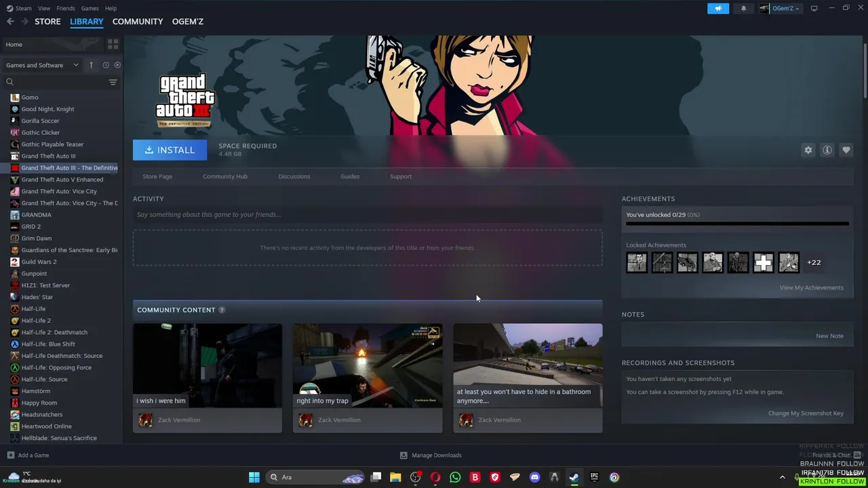The width and height of the screenshot is (868, 488).
Task: Open the Discussions link
Action: 294,176
